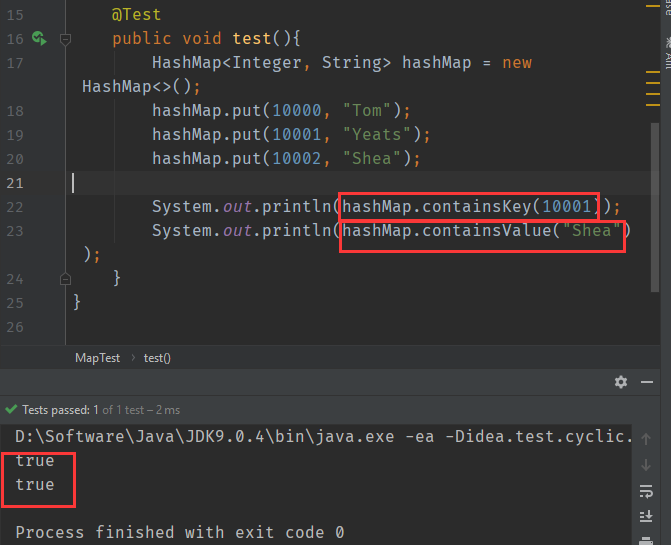Click "Process finished with exit code 0" line
Image resolution: width=671 pixels, height=545 pixels.
(x=180, y=532)
